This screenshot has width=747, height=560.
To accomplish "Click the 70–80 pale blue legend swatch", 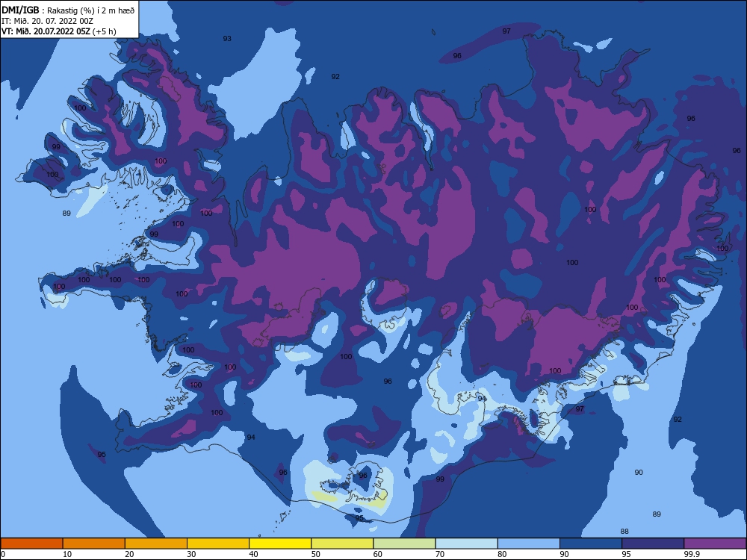I will (467, 544).
